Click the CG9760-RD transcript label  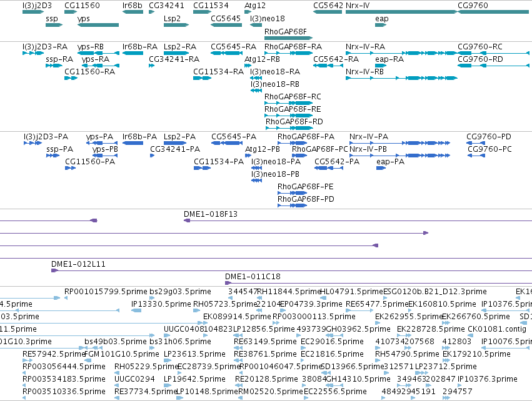point(481,59)
